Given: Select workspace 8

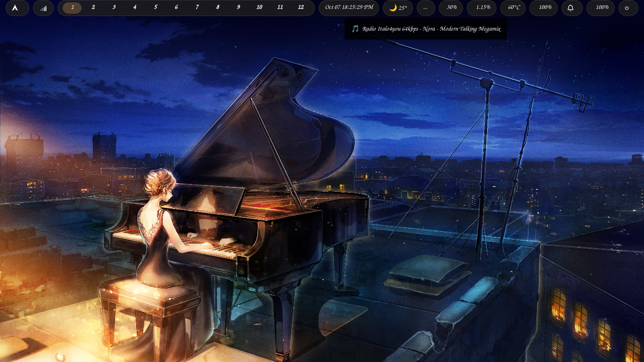Looking at the screenshot, I should [x=218, y=8].
